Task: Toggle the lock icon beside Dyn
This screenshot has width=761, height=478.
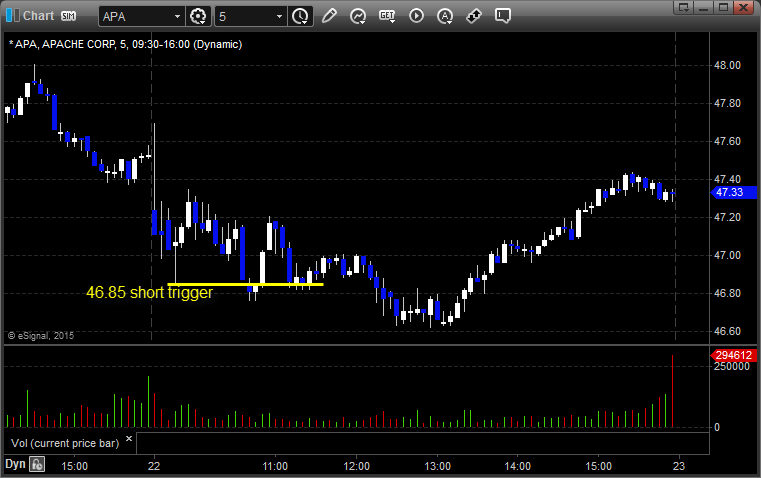Action: pos(37,464)
